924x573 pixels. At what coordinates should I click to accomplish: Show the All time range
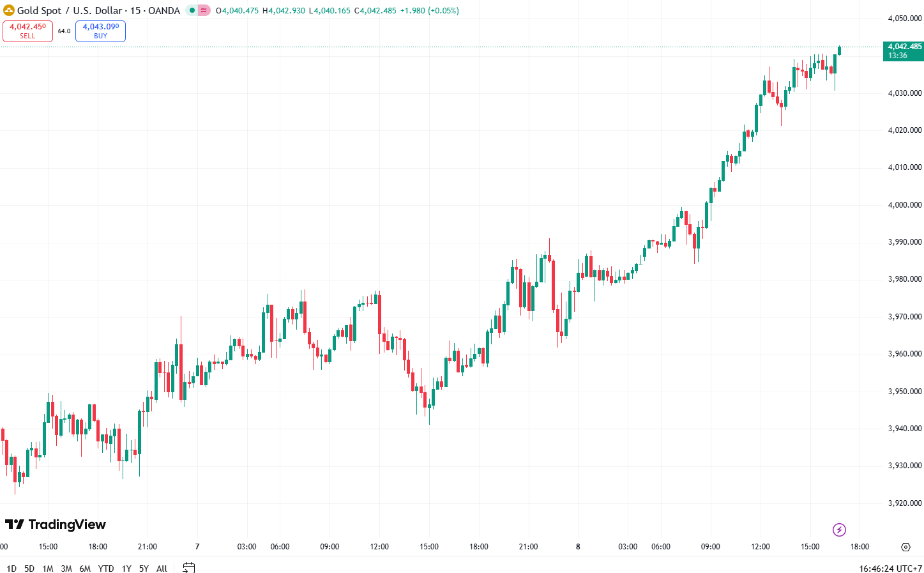point(162,569)
